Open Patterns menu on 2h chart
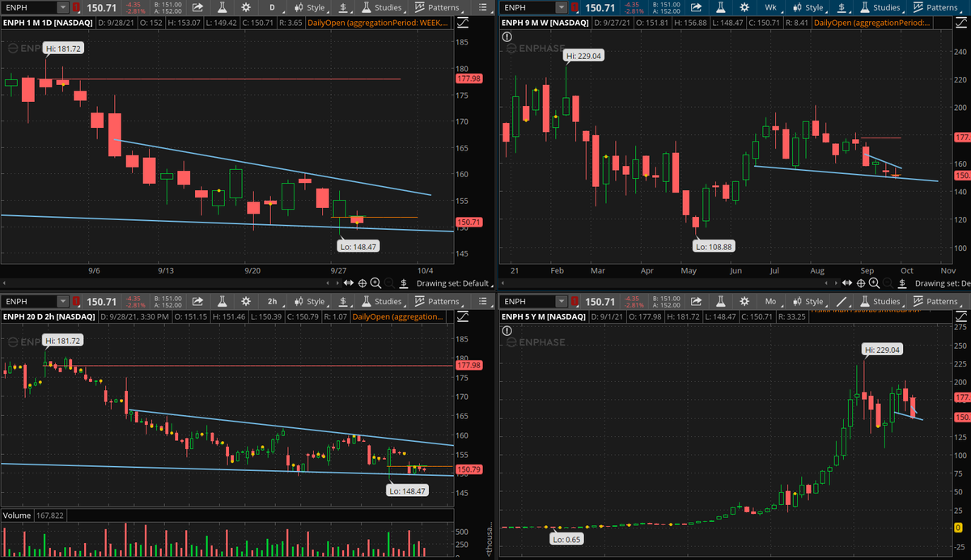Screen dimensions: 971x560 pos(437,301)
